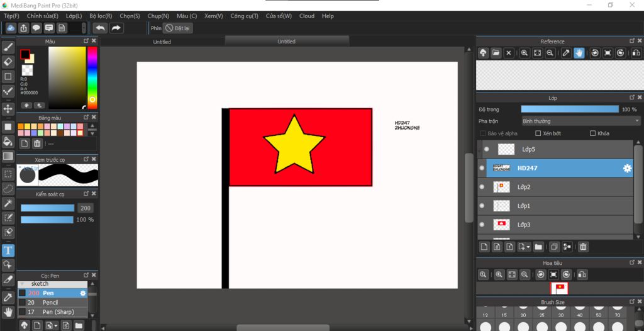Click the cloud save icon in top toolbar
Screen dimensions: 644x331
(11, 28)
